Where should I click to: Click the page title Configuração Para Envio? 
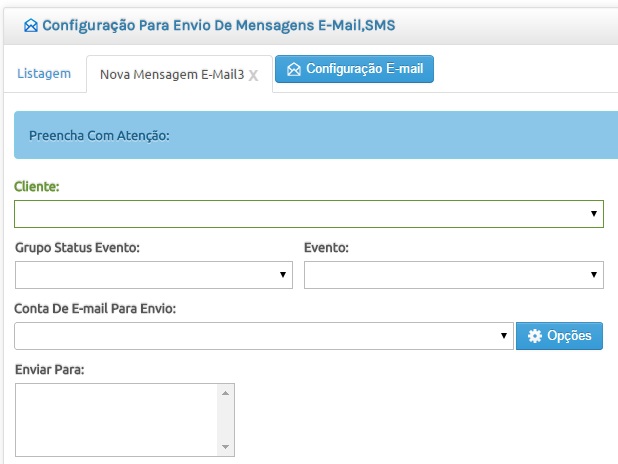pos(219,26)
